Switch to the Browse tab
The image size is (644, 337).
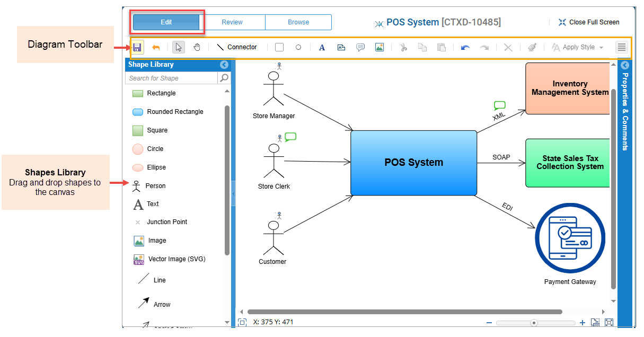(298, 22)
